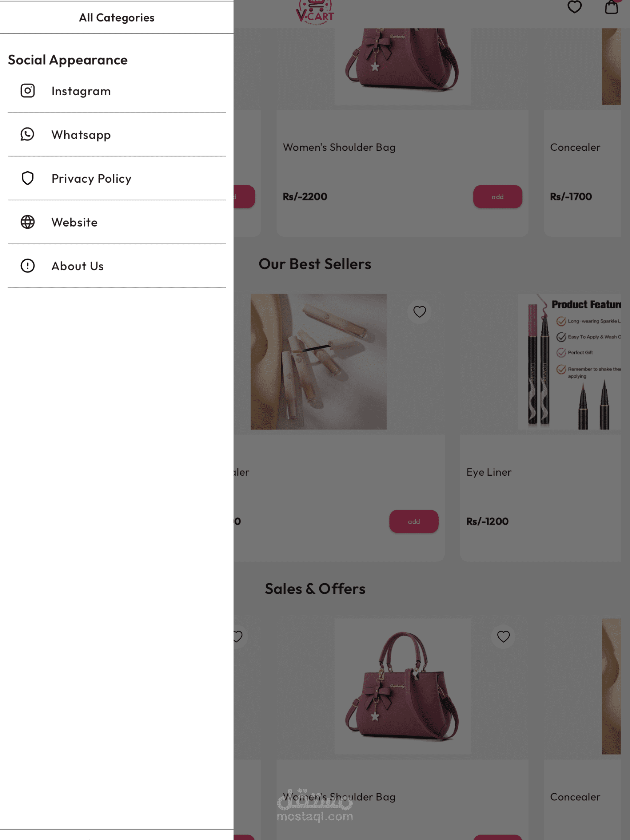Open the Instagram menu entry
Screen dimensions: 630x840
click(117, 91)
